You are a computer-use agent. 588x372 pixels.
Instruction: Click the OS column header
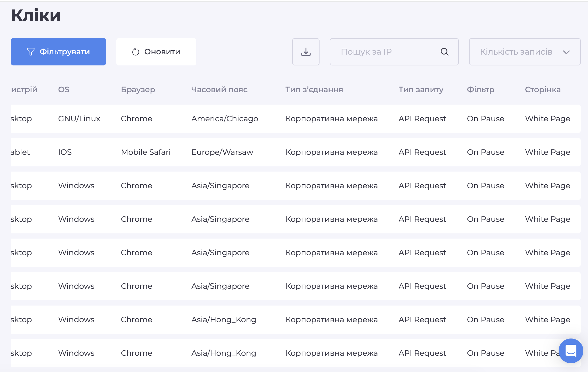click(64, 90)
